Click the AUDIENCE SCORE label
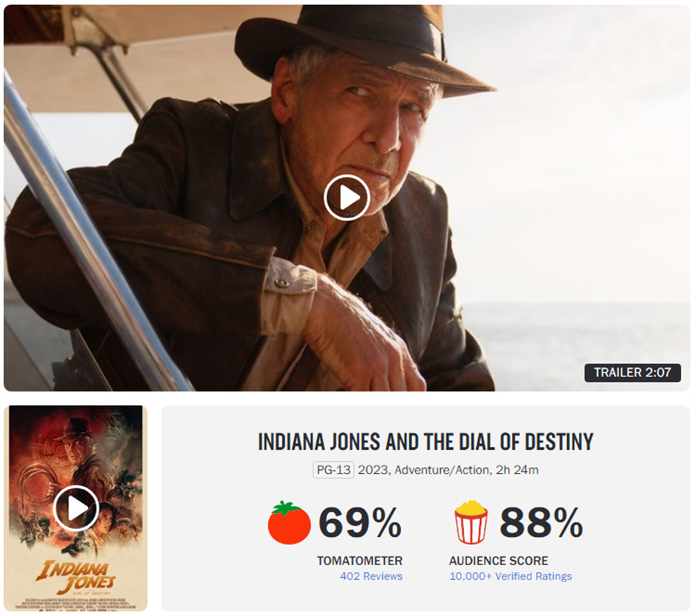This screenshot has width=695, height=616. 498,560
